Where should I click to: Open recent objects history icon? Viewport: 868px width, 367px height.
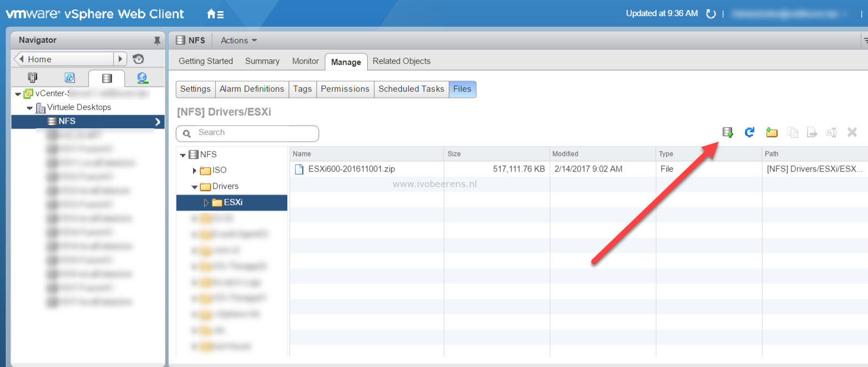[139, 59]
